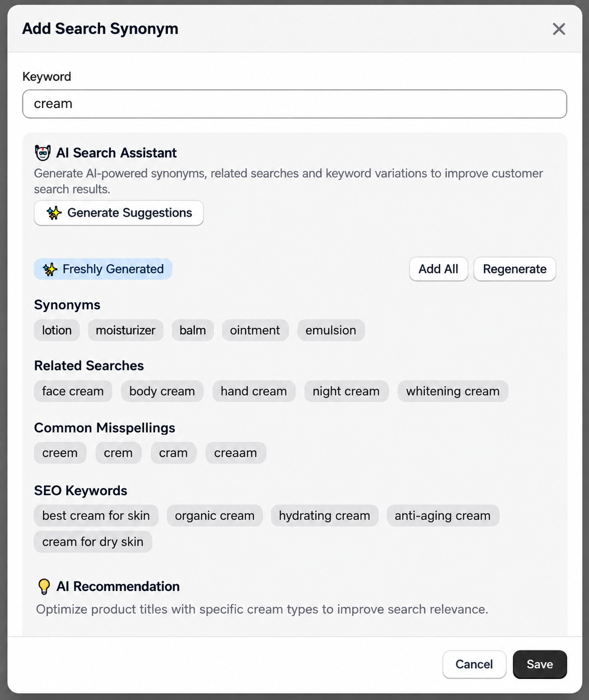Click the Save button
This screenshot has width=589, height=700.
pyautogui.click(x=539, y=664)
